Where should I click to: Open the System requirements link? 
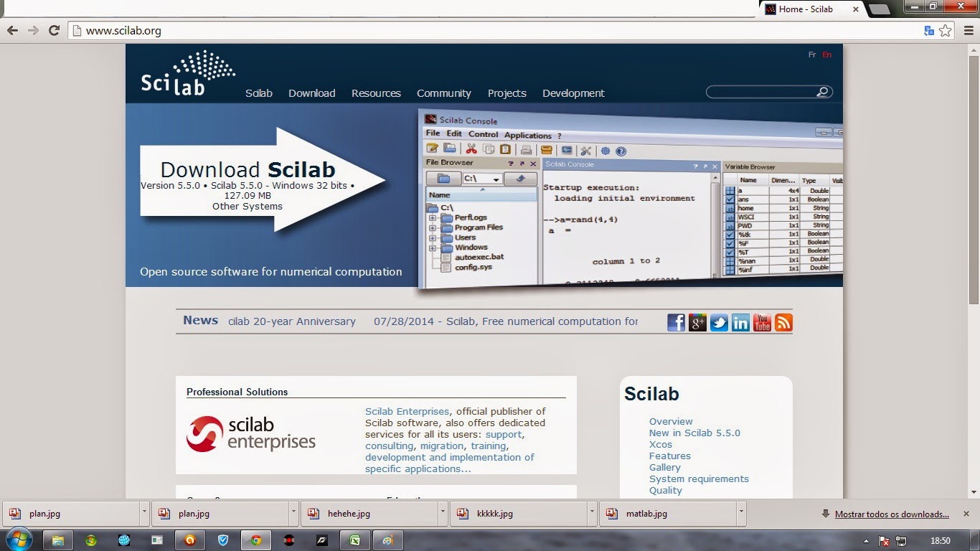coord(699,479)
